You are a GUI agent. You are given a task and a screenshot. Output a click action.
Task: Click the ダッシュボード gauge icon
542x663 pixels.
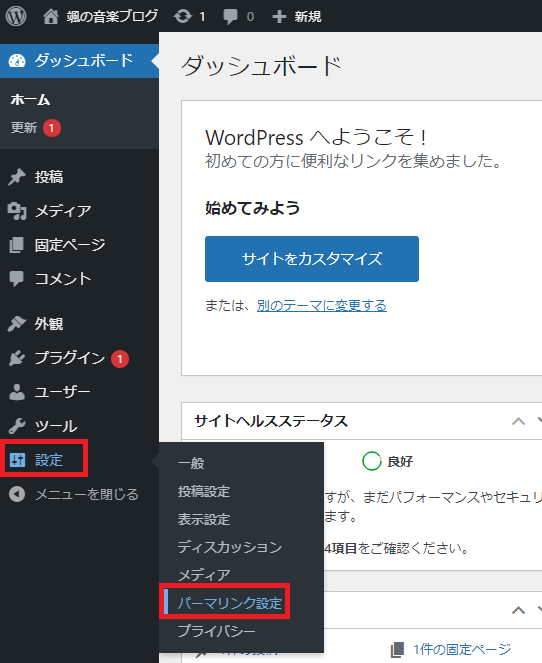point(17,61)
